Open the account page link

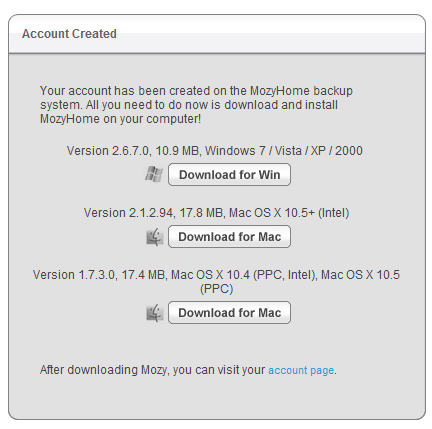tap(301, 370)
